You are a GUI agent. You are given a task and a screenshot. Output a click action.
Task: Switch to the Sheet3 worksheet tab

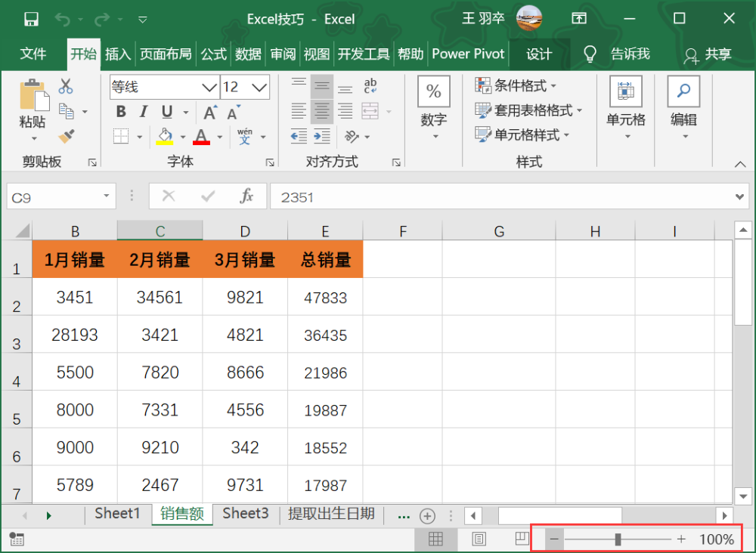click(246, 514)
